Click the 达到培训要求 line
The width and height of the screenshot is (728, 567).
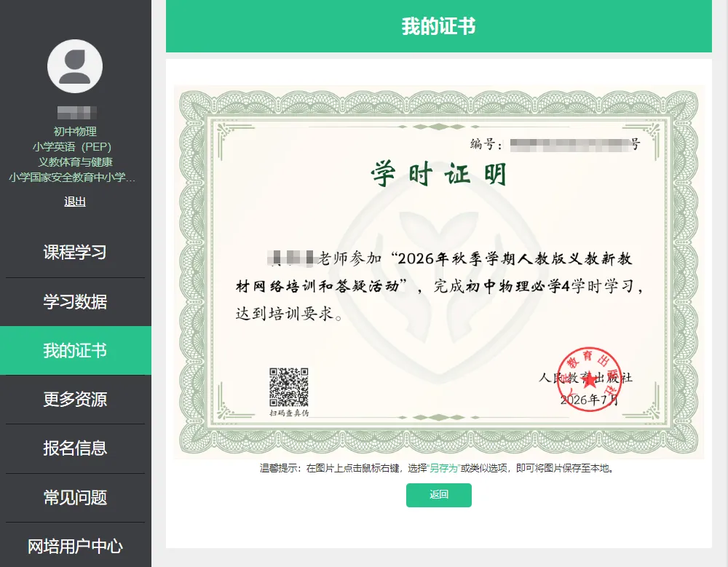289,314
